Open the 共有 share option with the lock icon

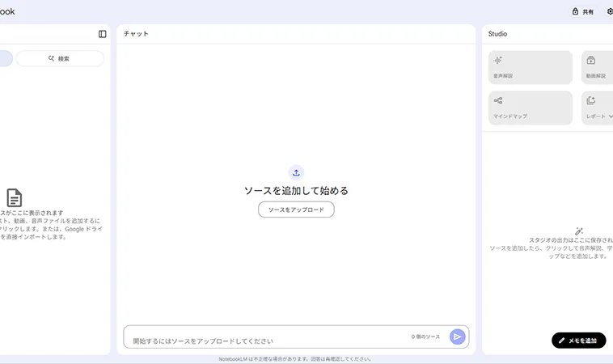click(x=583, y=12)
